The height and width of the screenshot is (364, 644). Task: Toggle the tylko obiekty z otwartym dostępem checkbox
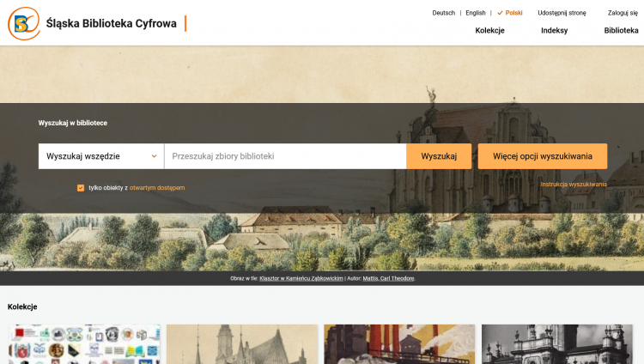[81, 188]
